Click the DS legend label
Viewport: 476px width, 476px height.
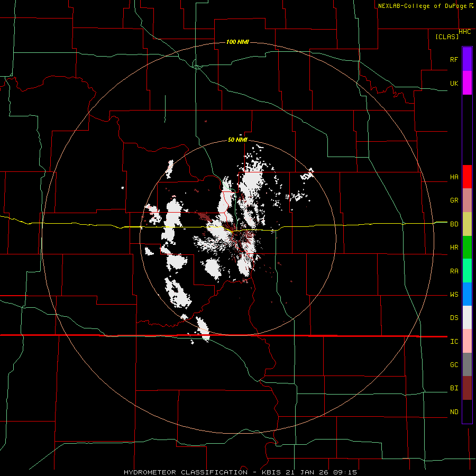point(454,318)
